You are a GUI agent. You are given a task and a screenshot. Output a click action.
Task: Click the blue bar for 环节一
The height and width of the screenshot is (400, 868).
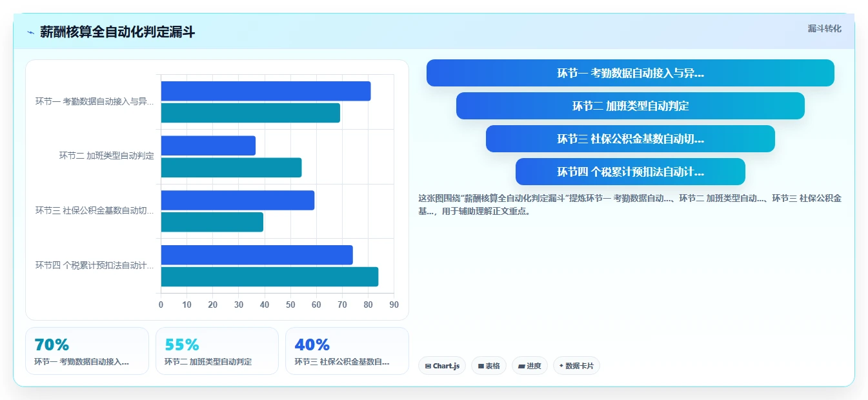(x=266, y=91)
